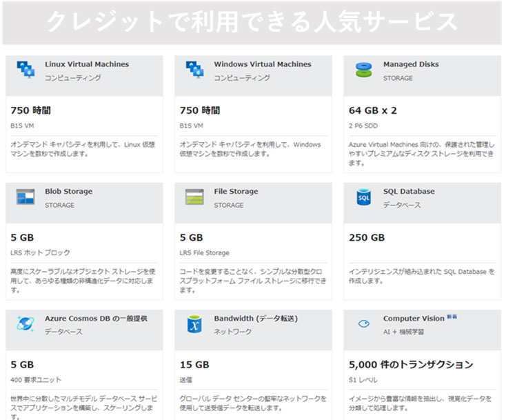Click 5 GB in Blob Storage card
The image size is (506, 420).
tap(22, 238)
